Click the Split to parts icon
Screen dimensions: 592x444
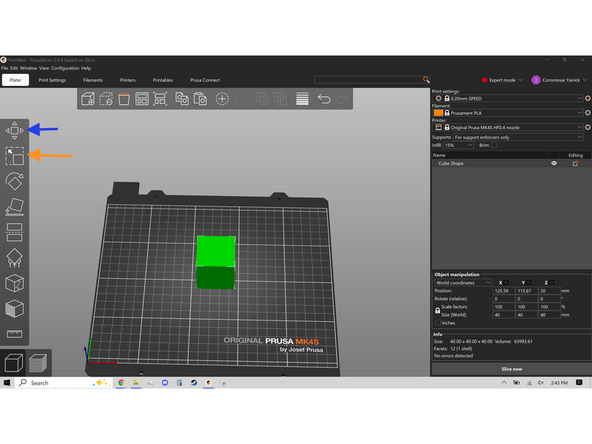point(280,99)
